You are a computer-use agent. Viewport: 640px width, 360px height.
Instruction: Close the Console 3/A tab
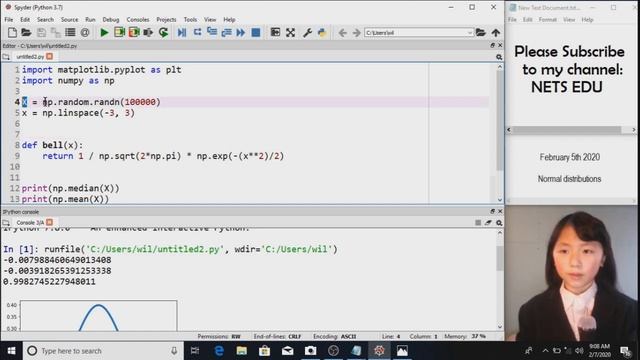click(49, 222)
